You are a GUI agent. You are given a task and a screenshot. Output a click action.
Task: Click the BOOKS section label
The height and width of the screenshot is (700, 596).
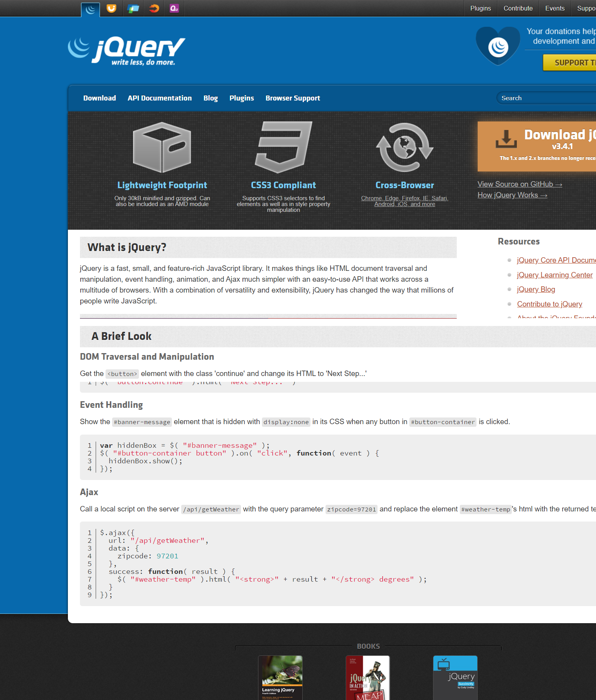tap(368, 646)
